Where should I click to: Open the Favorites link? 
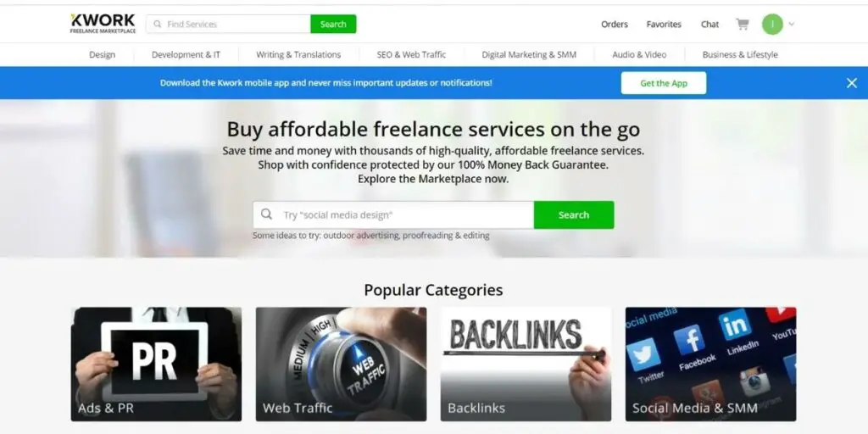664,25
